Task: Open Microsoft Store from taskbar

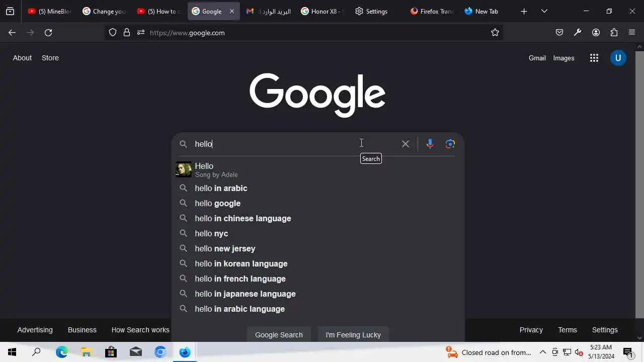Action: 111,352
